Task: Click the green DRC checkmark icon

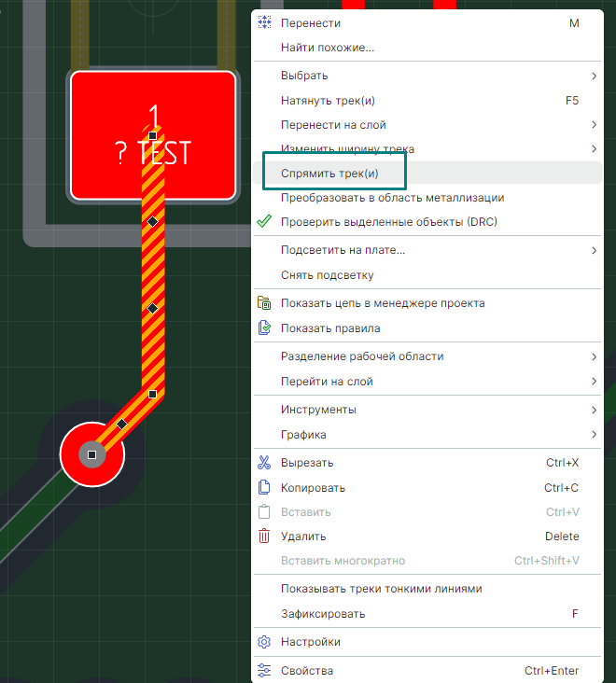Action: (264, 222)
